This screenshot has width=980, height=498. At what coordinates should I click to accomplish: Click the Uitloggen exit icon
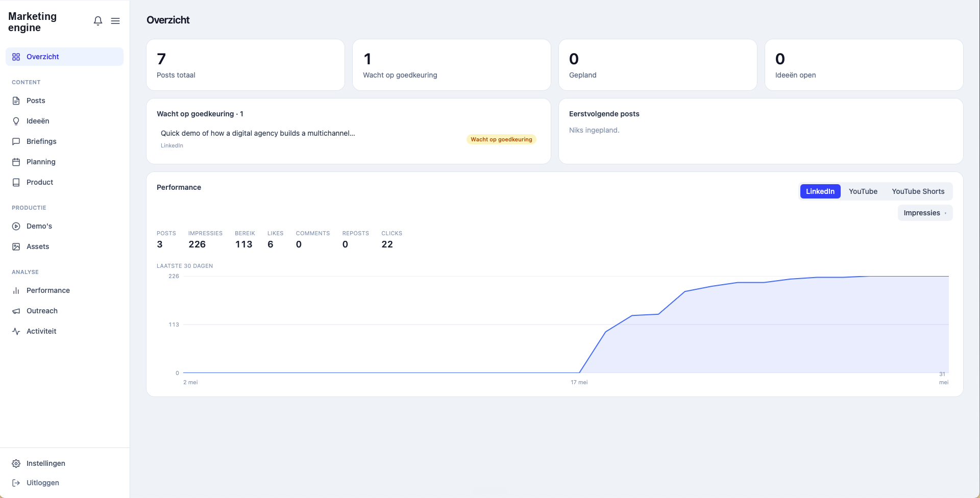(x=16, y=483)
